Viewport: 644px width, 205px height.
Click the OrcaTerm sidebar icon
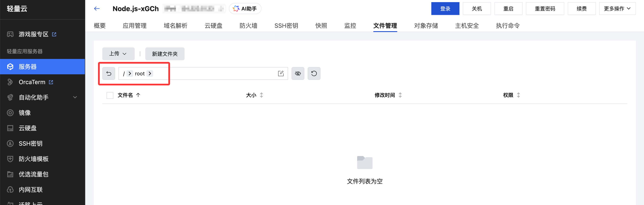click(x=10, y=82)
